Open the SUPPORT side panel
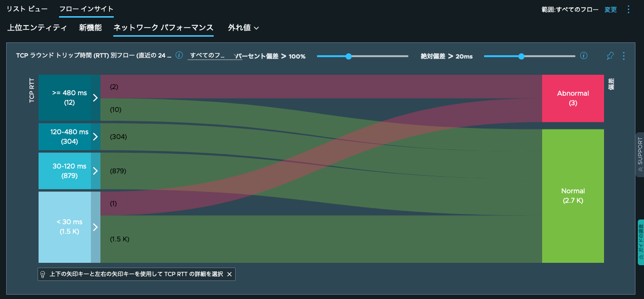Screen dimensions: 644x299 (640, 155)
